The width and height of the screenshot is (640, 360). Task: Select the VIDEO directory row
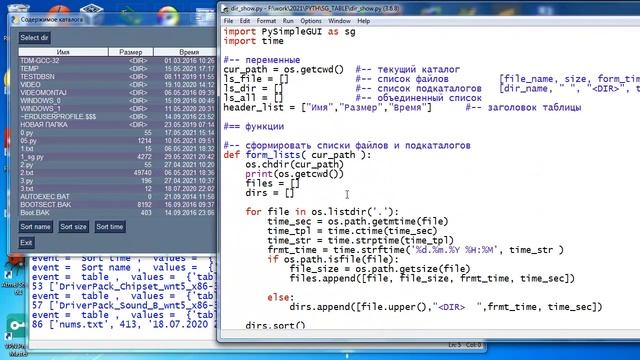click(118, 84)
